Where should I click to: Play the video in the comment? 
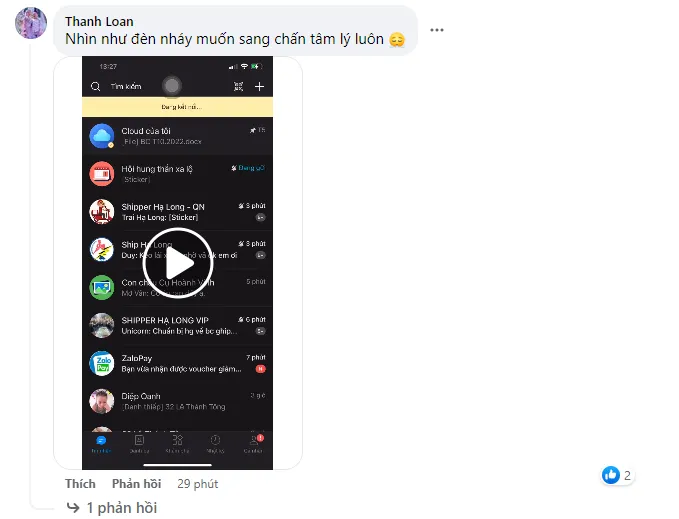pos(178,263)
